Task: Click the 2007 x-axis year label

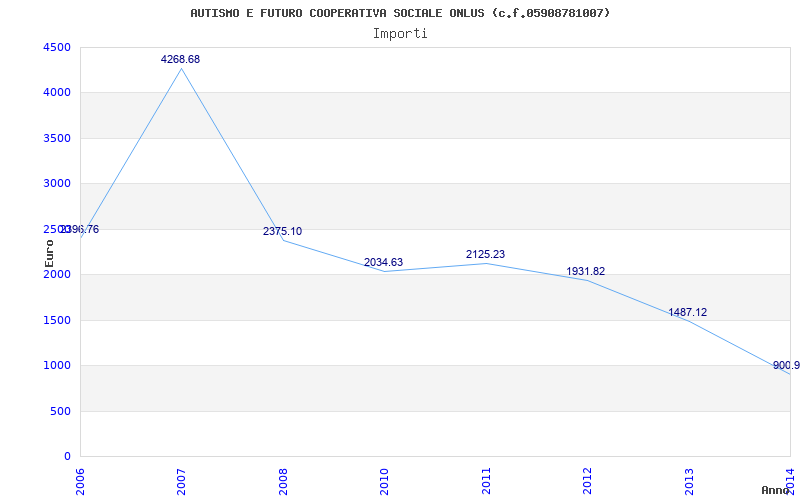Action: tap(181, 482)
